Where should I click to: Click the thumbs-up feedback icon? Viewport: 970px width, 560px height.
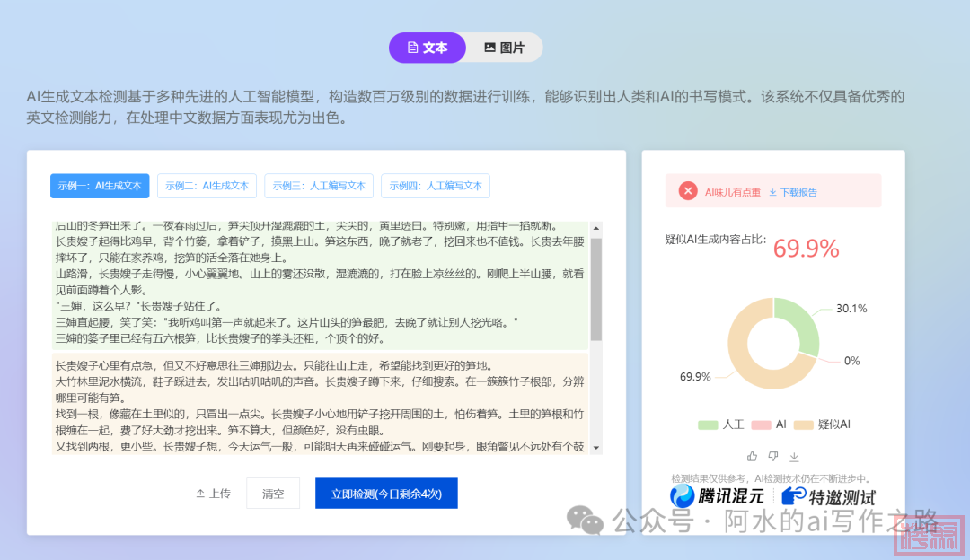pyautogui.click(x=753, y=457)
